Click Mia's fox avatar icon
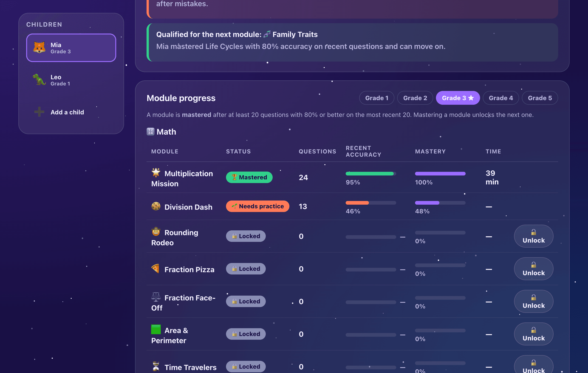The height and width of the screenshot is (373, 588). [39, 48]
